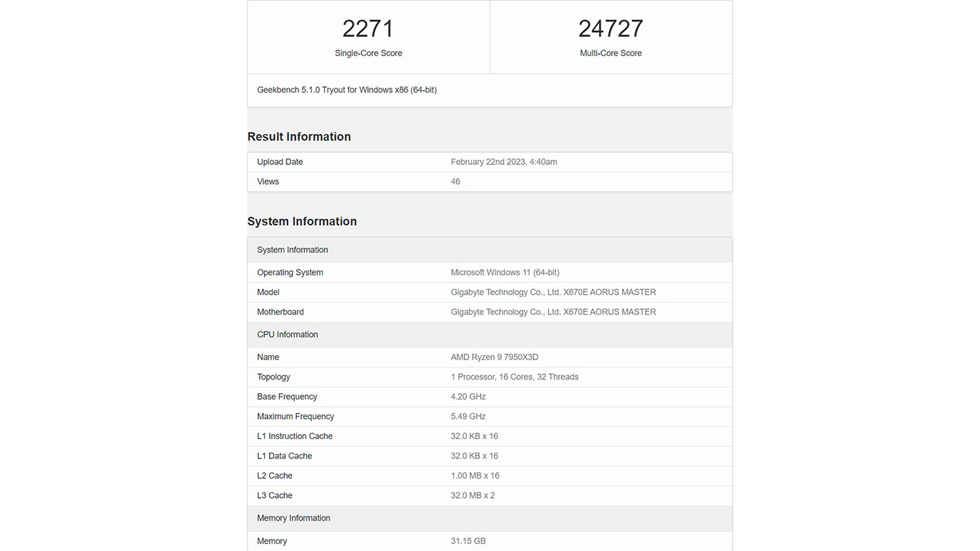Click the L1 Instruction Cache 32.0 KB value
980x551 pixels.
pyautogui.click(x=474, y=436)
